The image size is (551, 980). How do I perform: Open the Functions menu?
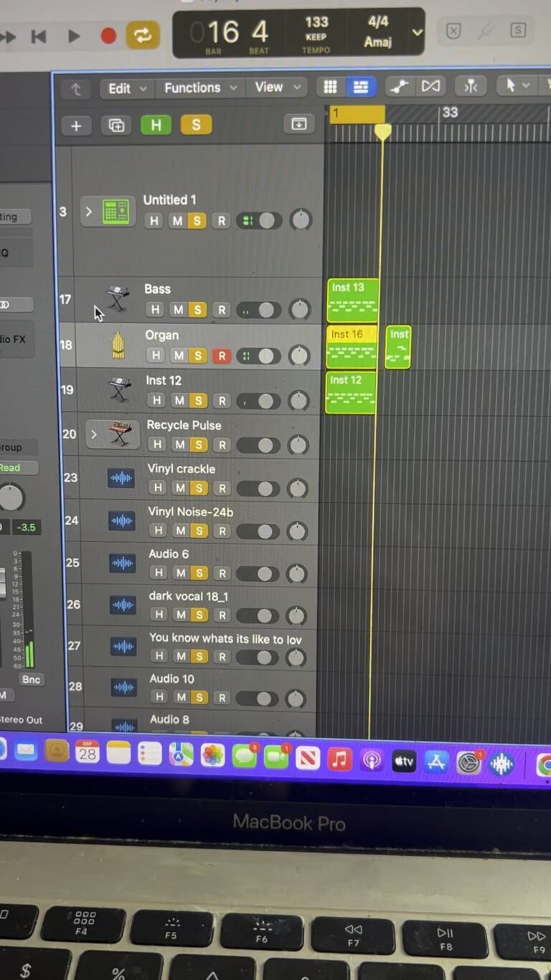point(200,88)
